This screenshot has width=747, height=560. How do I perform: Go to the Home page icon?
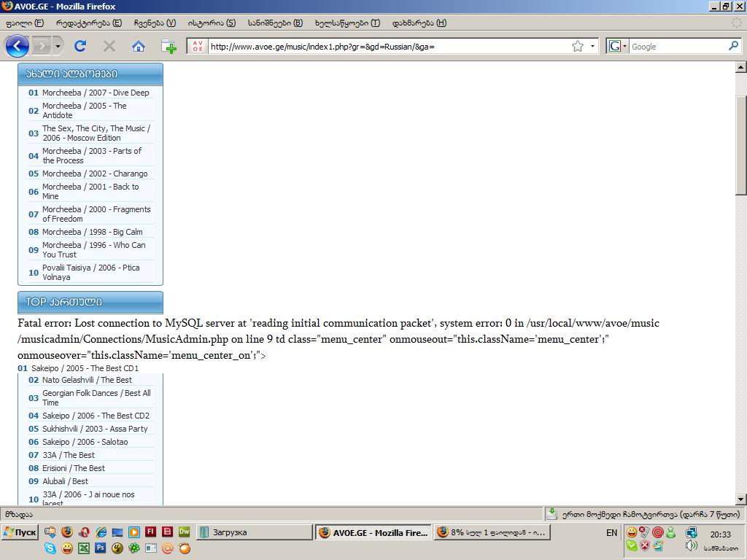[138, 46]
